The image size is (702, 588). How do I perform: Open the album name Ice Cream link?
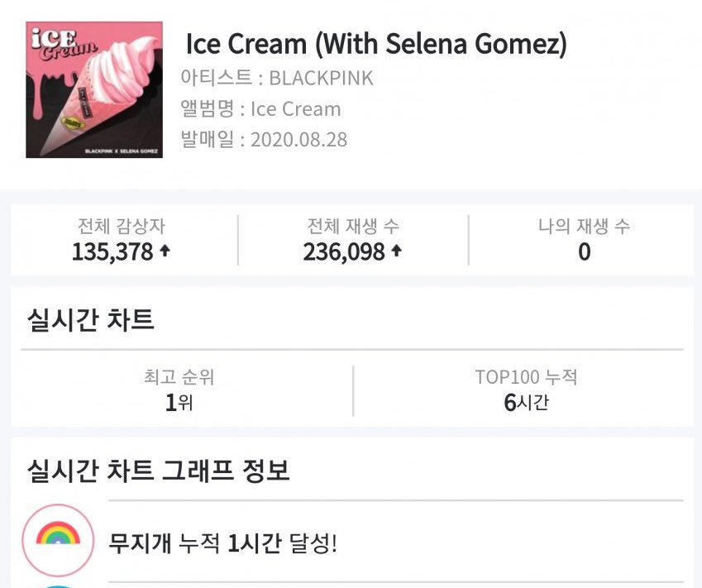(x=295, y=109)
